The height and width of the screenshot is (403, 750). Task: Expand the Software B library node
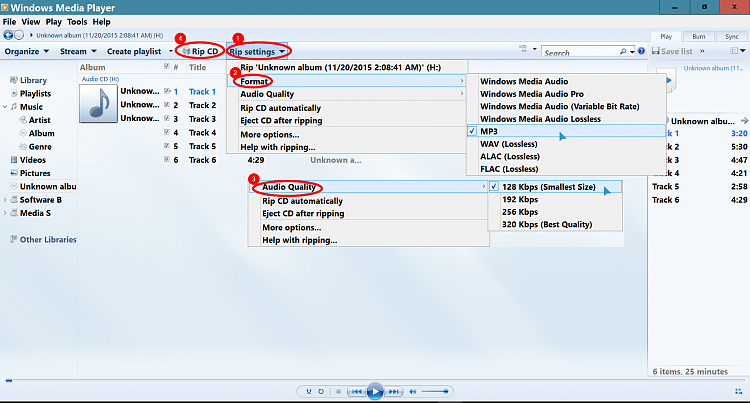5,200
